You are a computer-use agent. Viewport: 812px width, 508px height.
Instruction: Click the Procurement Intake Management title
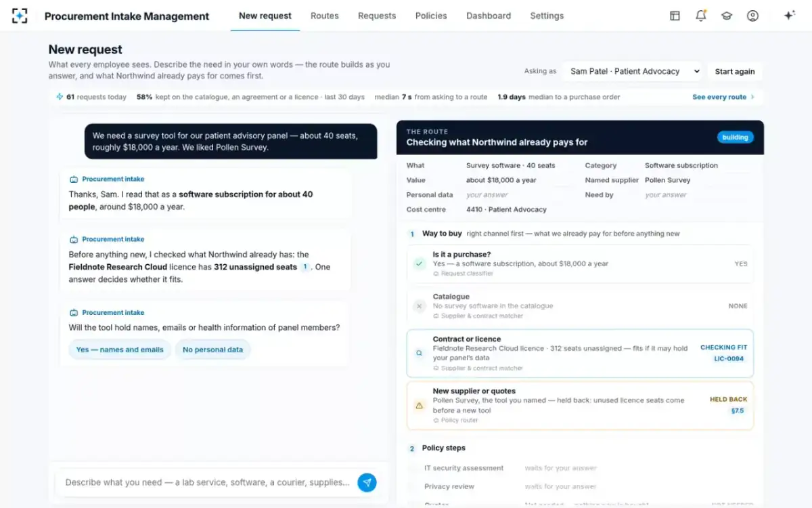127,16
